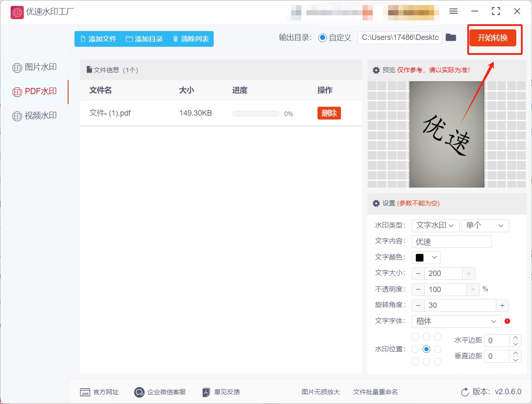Select top-left watermark position

[415, 337]
